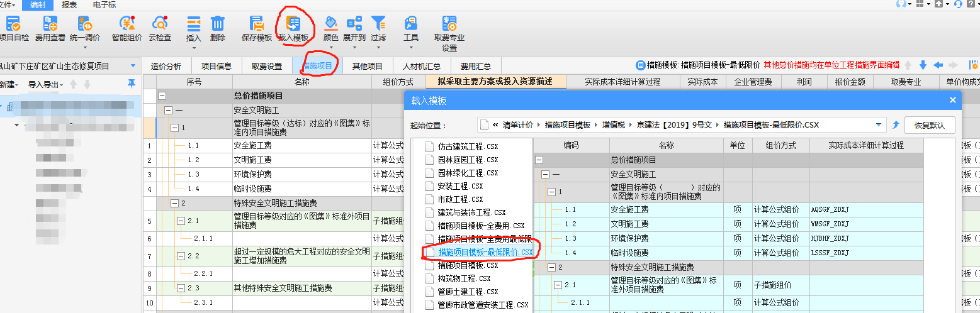Collapse 总价措施项目 row in main table

[162, 96]
